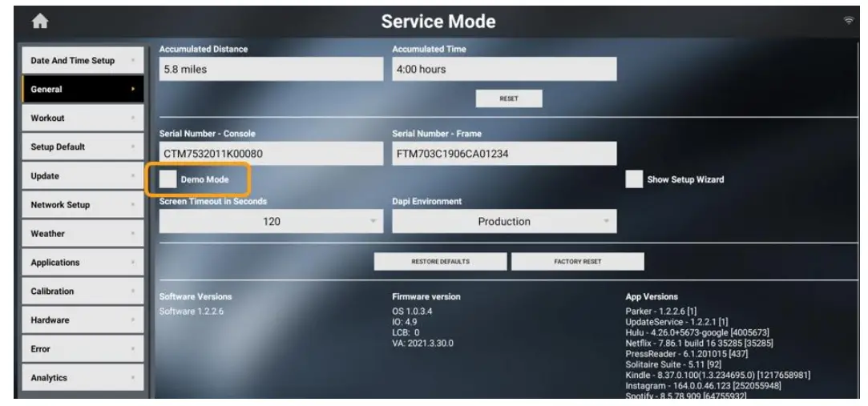Select the Instagram app version line
This screenshot has height=406, width=868.
703,386
